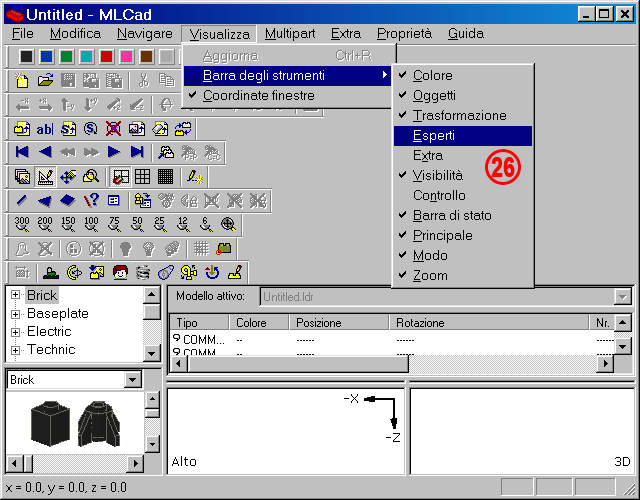Create a new model file

coord(22,80)
